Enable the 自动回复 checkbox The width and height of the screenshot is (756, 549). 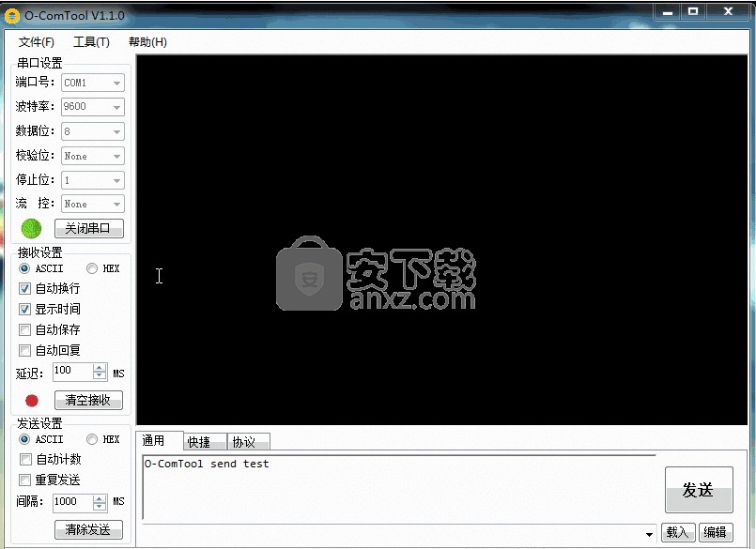(x=24, y=350)
